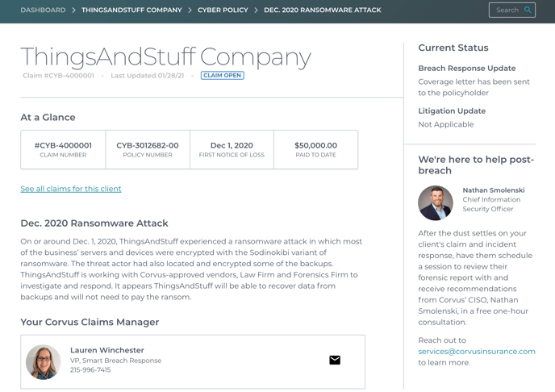
Task: Click the chevron after Cyber Policy breadcrumb
Action: [x=256, y=10]
